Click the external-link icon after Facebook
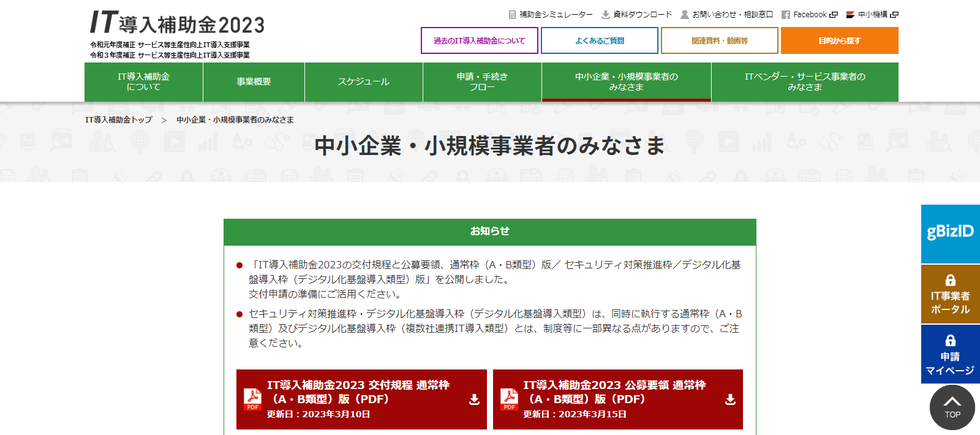 point(834,15)
